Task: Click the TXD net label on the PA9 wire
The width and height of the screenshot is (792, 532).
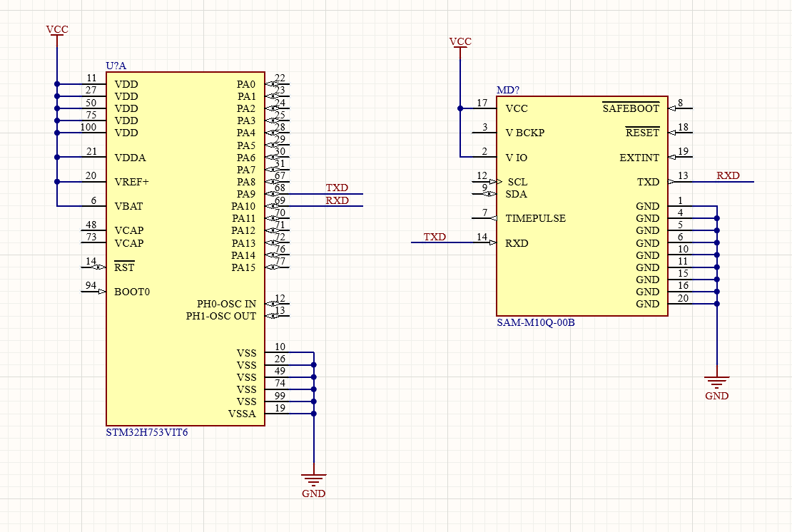Action: pos(337,188)
